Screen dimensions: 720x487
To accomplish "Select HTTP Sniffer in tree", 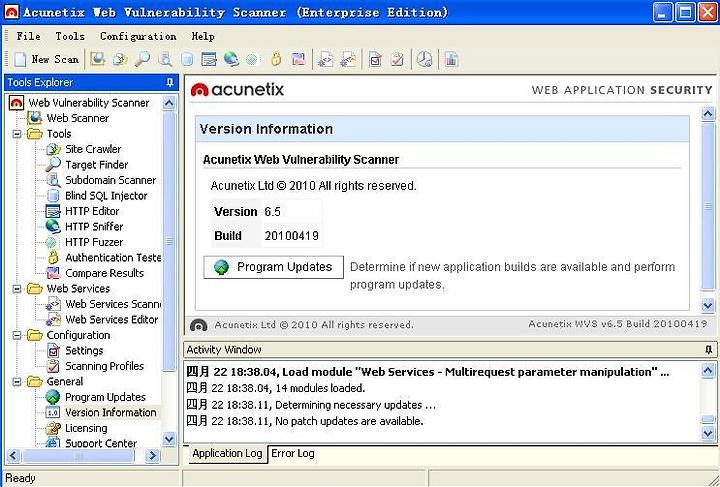I will coord(94,227).
